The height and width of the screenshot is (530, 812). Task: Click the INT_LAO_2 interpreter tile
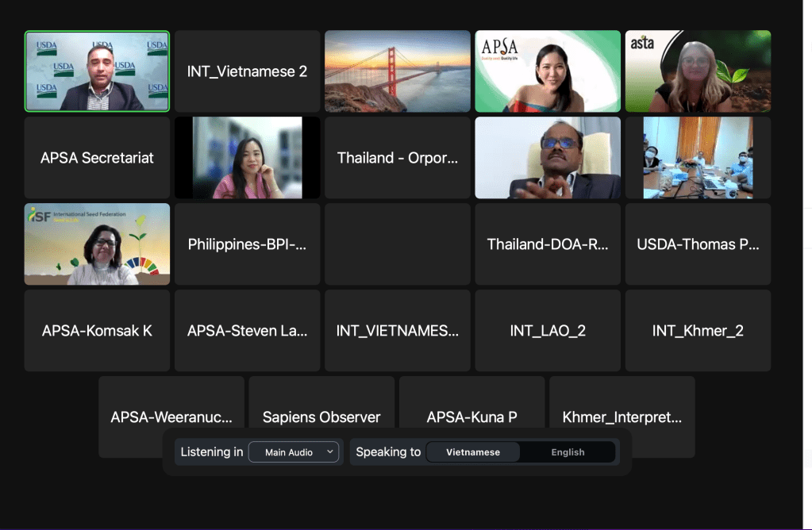(x=548, y=331)
